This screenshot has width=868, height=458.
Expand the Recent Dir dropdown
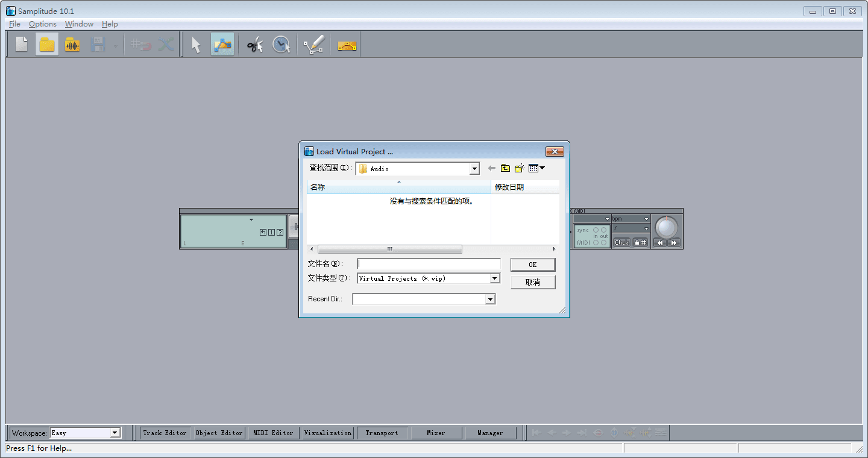click(x=490, y=299)
